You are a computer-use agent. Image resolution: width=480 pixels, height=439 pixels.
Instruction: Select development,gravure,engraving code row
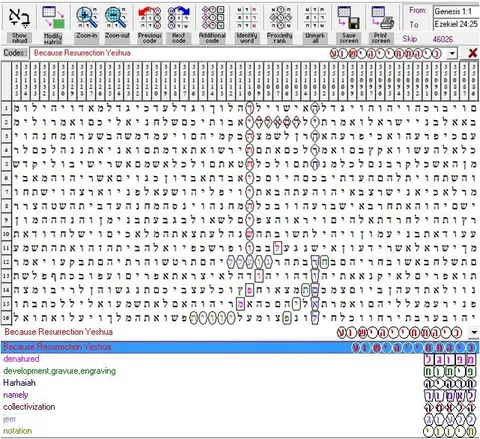coord(240,371)
